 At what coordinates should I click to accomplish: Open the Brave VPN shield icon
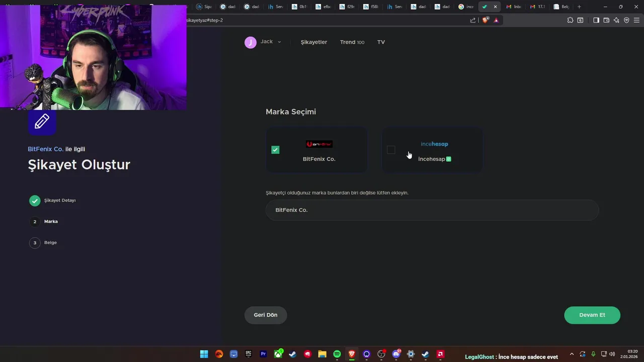point(626,20)
